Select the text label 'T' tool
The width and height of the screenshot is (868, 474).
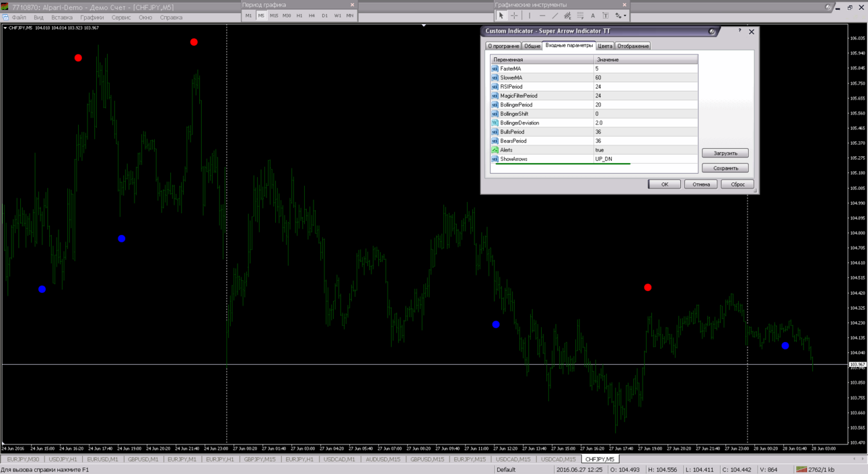[606, 15]
